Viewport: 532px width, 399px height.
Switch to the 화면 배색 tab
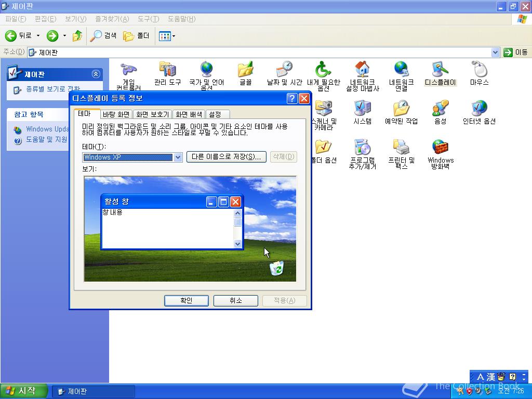tap(189, 114)
